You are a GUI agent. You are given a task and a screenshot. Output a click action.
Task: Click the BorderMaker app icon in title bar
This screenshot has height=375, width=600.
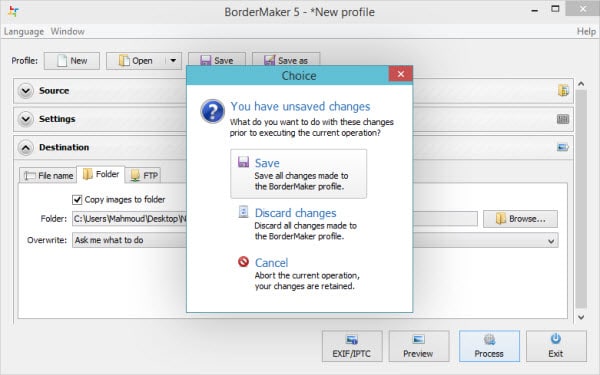(x=13, y=11)
